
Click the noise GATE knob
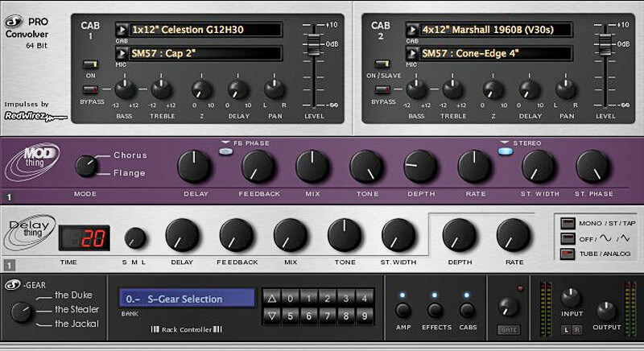(x=509, y=307)
